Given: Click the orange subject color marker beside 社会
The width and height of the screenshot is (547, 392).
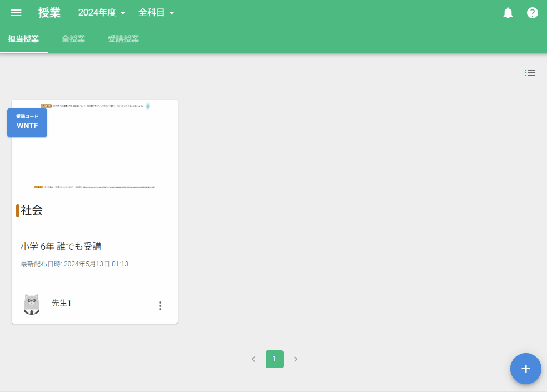Looking at the screenshot, I should pos(18,211).
